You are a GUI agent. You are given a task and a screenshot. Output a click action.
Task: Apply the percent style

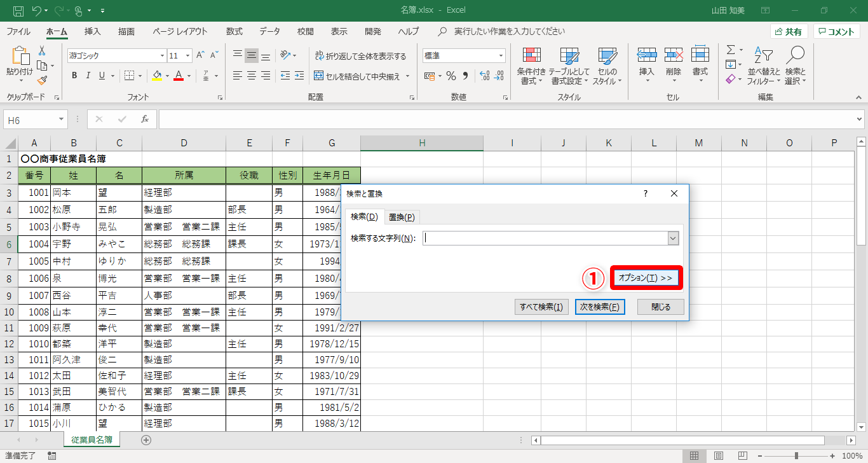[x=451, y=76]
